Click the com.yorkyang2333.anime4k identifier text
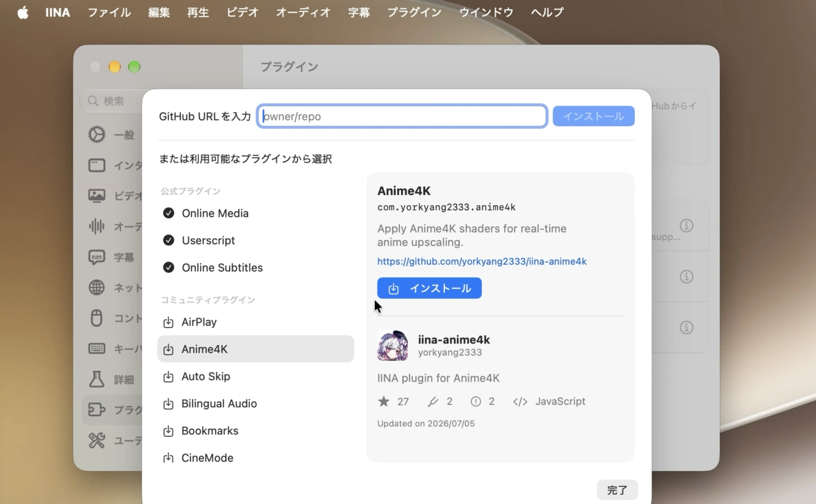The height and width of the screenshot is (504, 816). coord(446,207)
